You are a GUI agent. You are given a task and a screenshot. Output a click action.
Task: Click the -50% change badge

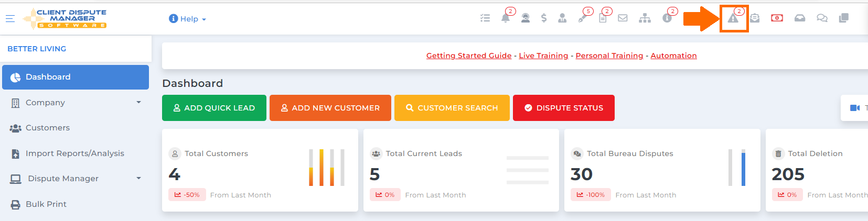point(187,195)
